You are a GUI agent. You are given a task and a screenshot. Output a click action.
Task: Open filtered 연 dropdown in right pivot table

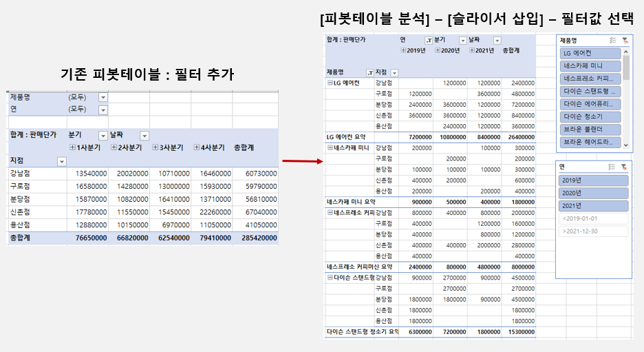coord(429,41)
